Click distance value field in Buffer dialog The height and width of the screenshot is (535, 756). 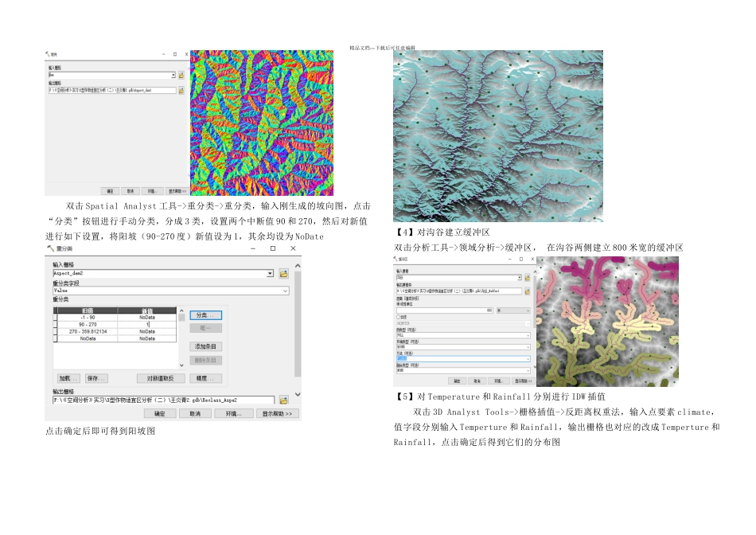click(x=445, y=310)
